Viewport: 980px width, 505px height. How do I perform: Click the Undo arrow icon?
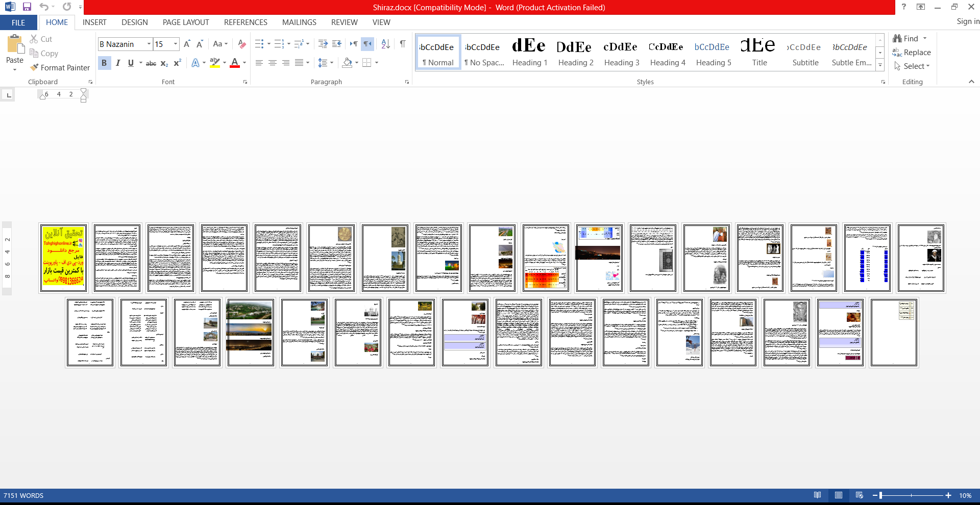[44, 7]
